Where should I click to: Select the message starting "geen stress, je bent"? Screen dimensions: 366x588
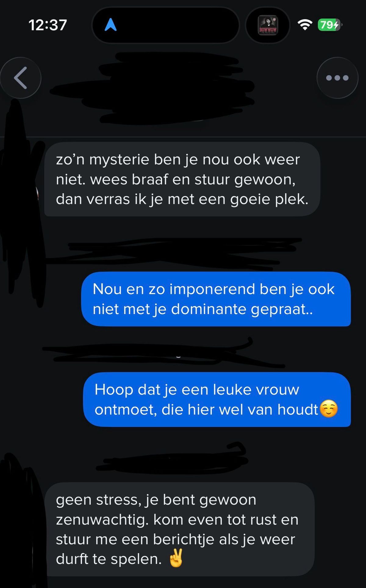pos(179,529)
